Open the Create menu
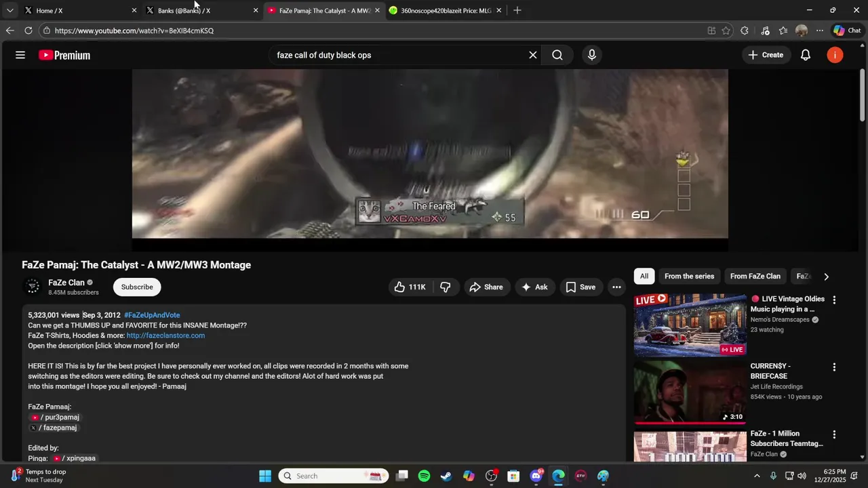The width and height of the screenshot is (868, 488). point(766,55)
